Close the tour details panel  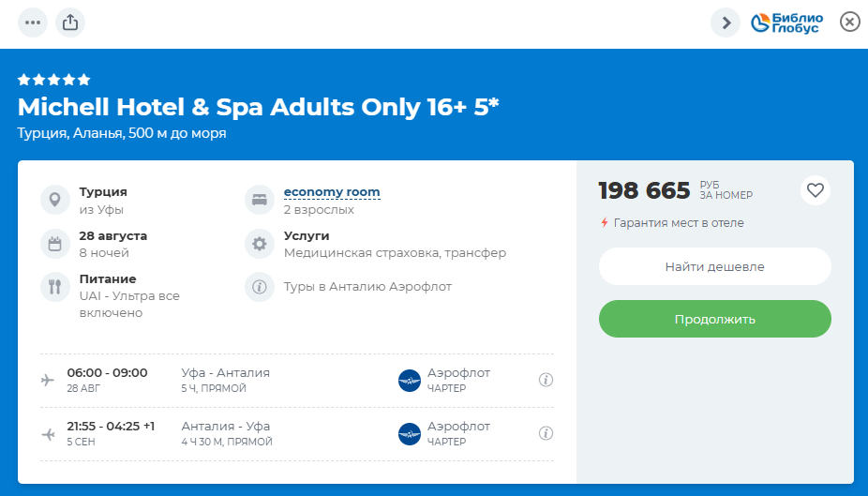[849, 22]
